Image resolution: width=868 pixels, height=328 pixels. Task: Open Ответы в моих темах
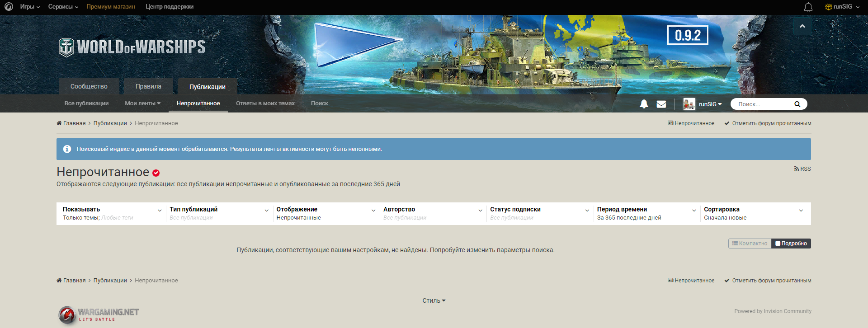[265, 103]
